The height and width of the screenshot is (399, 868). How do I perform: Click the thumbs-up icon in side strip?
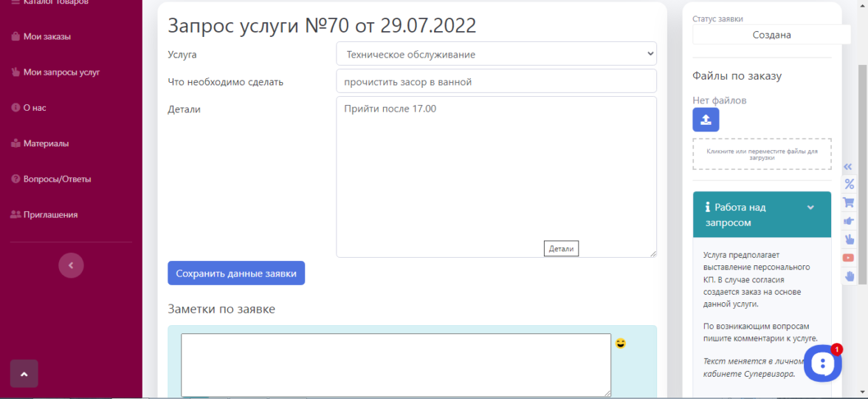[x=849, y=221]
